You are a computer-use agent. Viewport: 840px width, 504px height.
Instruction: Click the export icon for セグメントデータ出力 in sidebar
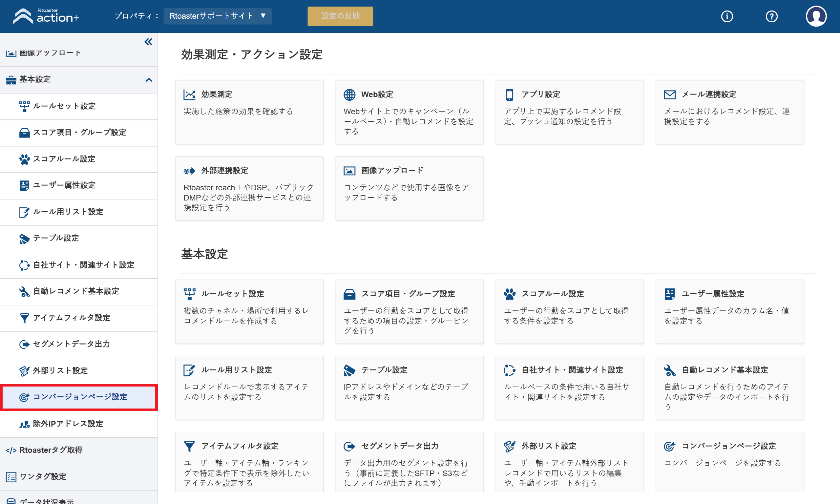(25, 345)
